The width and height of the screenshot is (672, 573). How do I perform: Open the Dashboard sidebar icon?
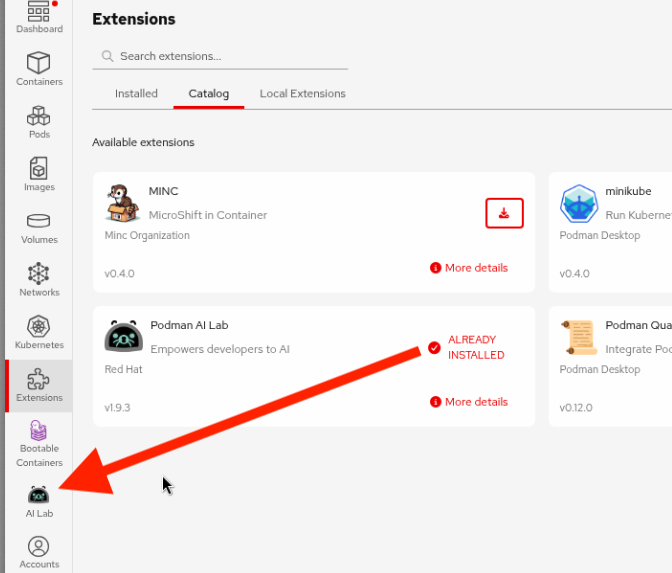click(38, 16)
